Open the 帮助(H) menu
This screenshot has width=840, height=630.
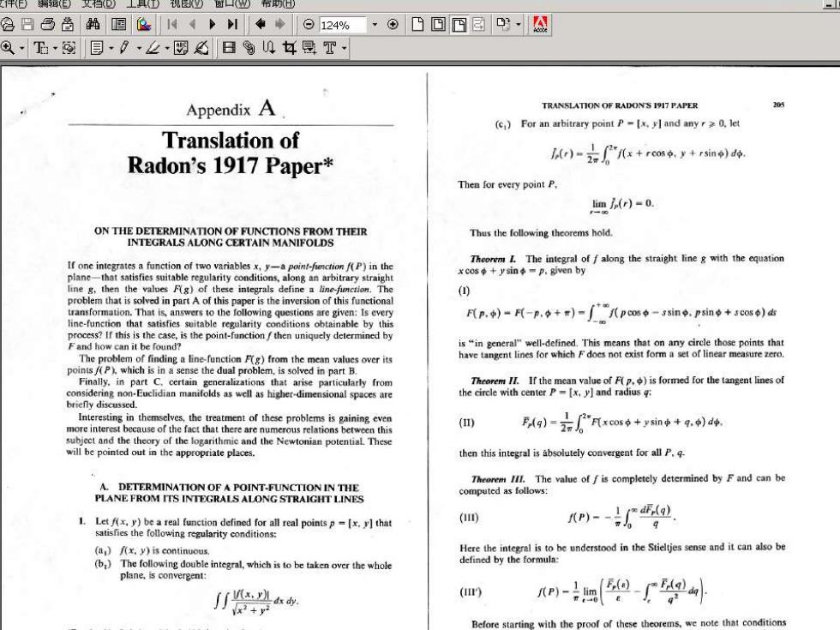point(277,3)
